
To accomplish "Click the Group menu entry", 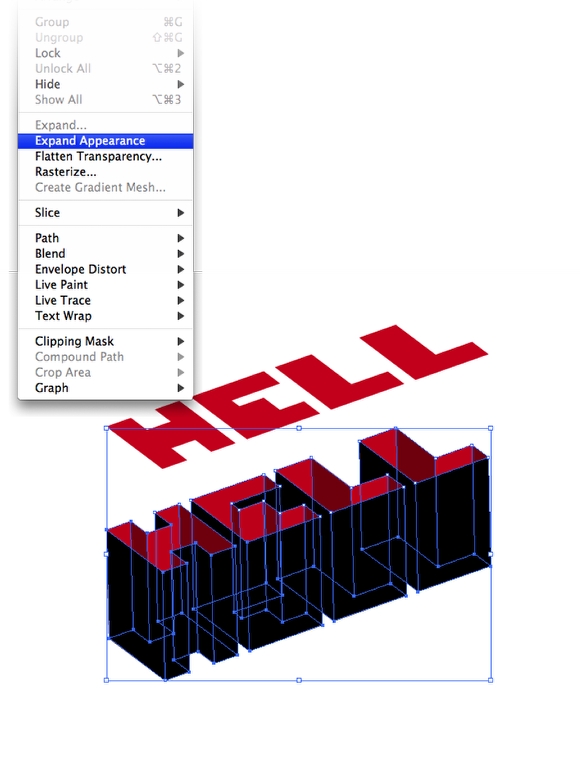I will (105, 22).
